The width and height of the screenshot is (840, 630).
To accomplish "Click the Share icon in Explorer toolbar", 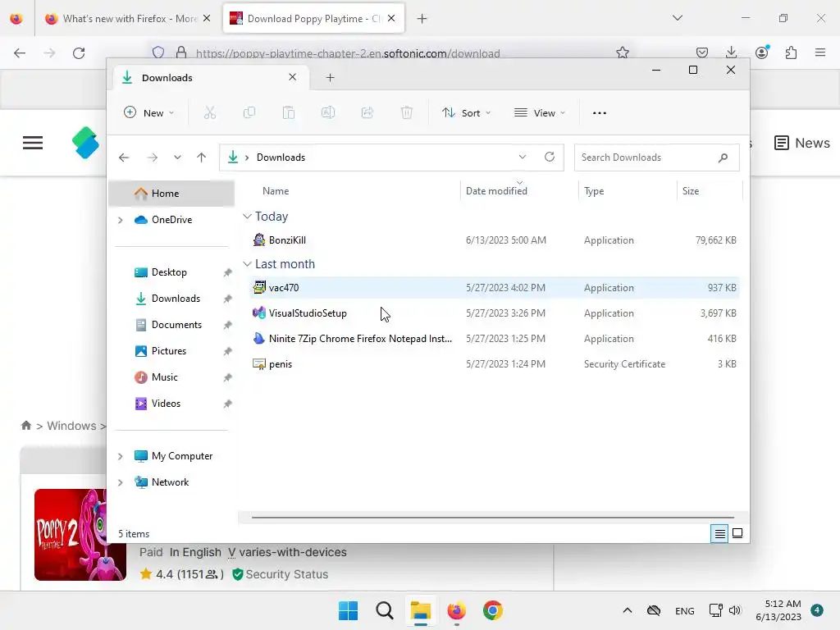I will tap(367, 112).
